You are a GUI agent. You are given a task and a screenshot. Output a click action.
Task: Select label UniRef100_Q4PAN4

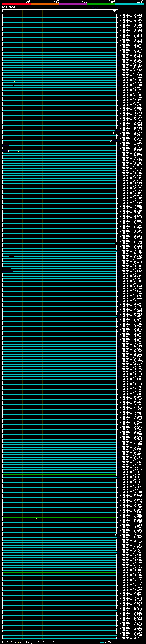(x=131, y=492)
